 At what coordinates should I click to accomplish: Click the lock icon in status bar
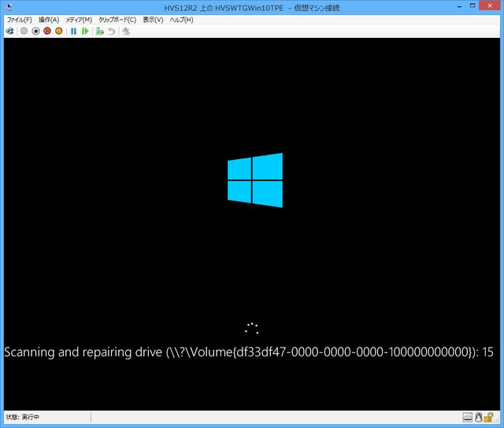[488, 418]
